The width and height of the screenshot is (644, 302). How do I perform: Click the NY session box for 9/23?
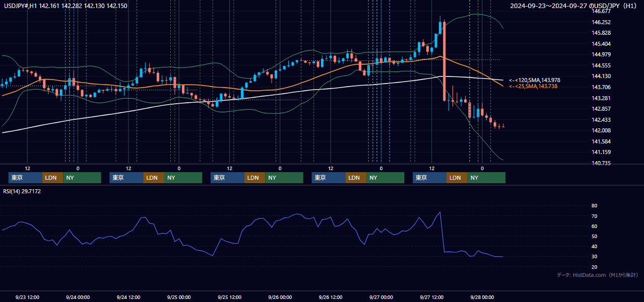(x=82, y=178)
